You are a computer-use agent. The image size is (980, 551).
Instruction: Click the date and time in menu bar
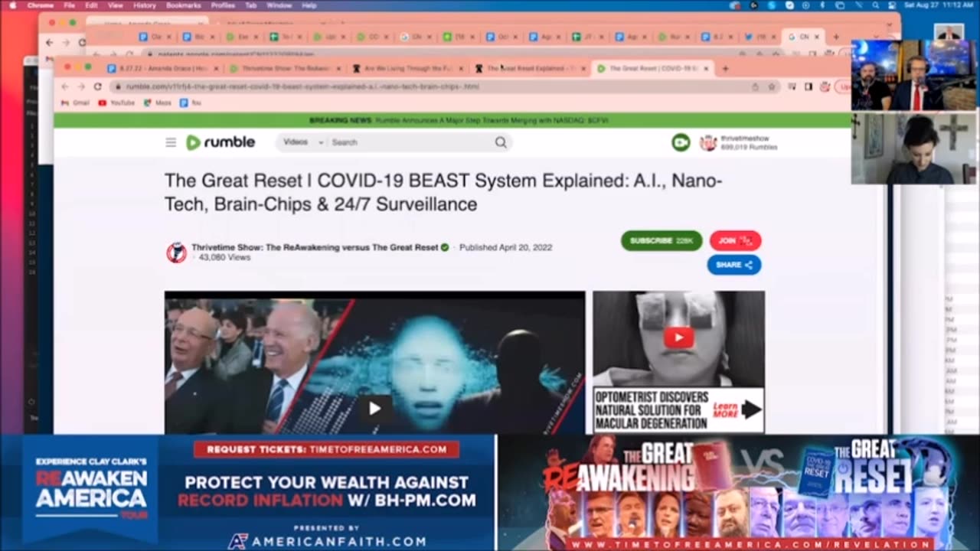939,5
